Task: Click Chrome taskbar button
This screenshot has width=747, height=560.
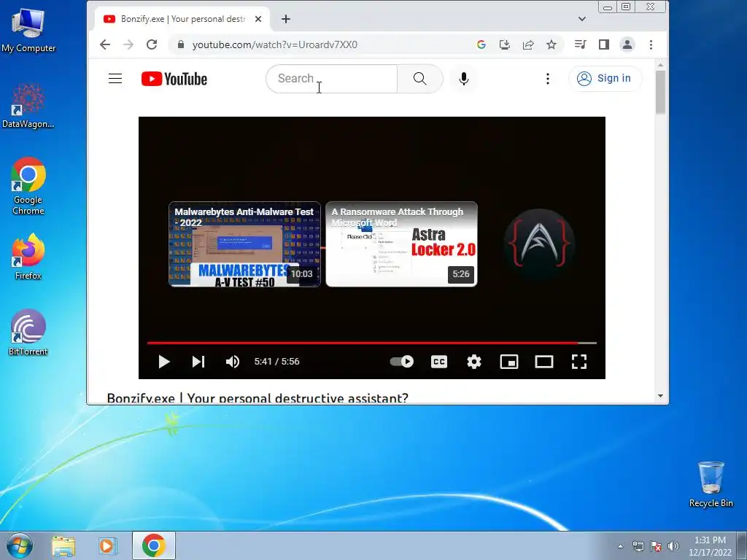Action: coord(153,545)
